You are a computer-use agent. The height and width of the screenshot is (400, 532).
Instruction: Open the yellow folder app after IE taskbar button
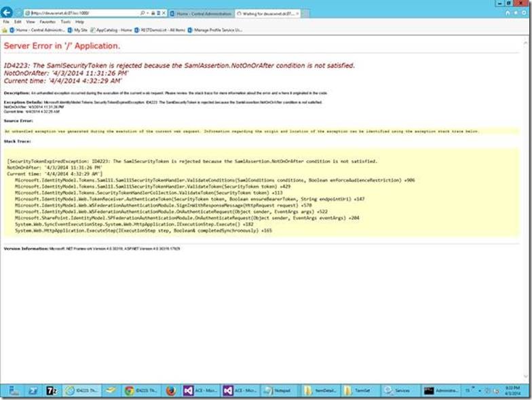(111, 391)
